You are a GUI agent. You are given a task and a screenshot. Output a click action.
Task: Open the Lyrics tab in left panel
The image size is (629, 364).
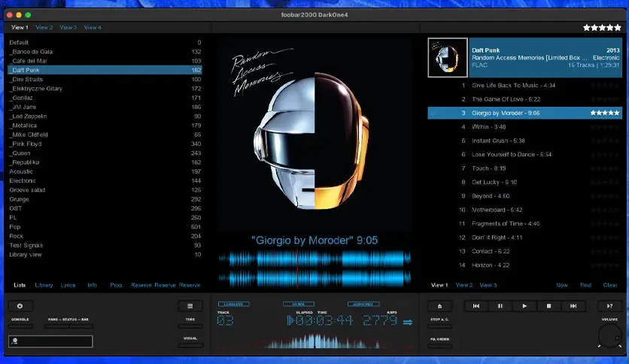pos(68,285)
